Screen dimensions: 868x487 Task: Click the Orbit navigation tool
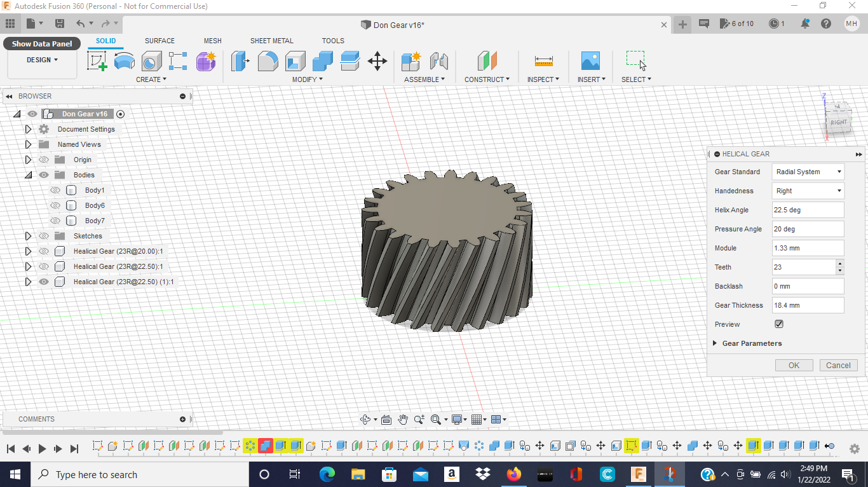point(365,420)
